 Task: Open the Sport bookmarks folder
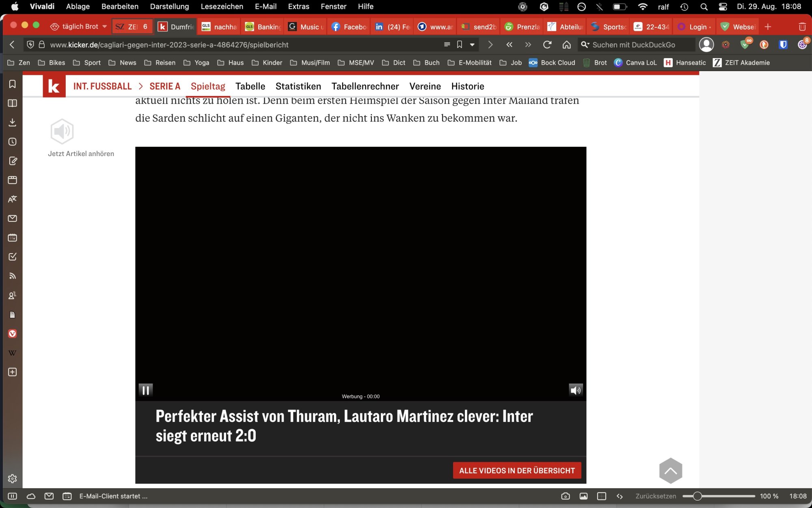click(x=87, y=63)
